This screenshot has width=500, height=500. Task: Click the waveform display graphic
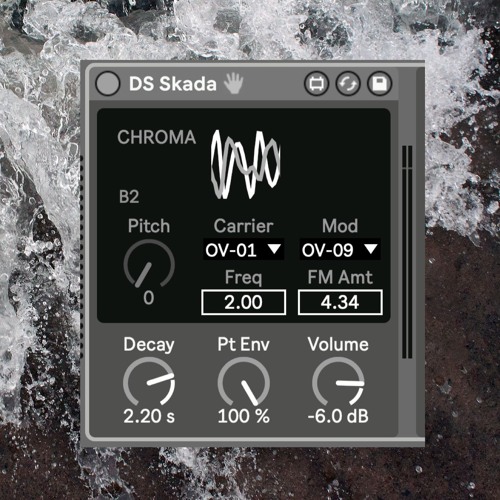click(245, 164)
